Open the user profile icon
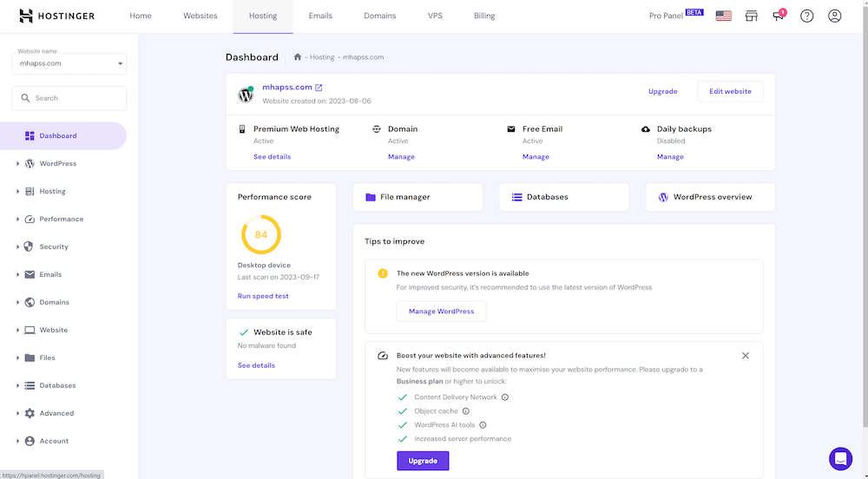Screen dimensions: 868x479 click(x=835, y=16)
